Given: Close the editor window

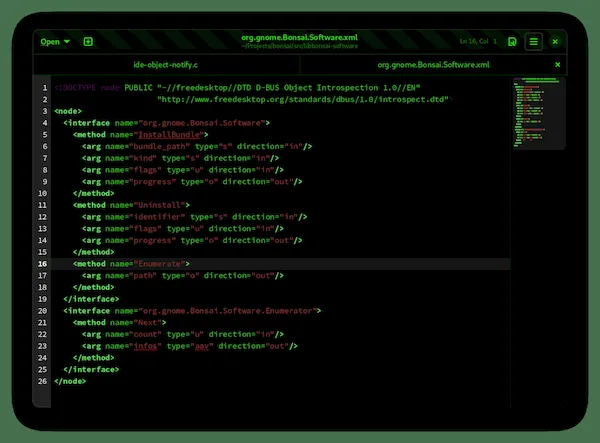Looking at the screenshot, I should point(555,41).
